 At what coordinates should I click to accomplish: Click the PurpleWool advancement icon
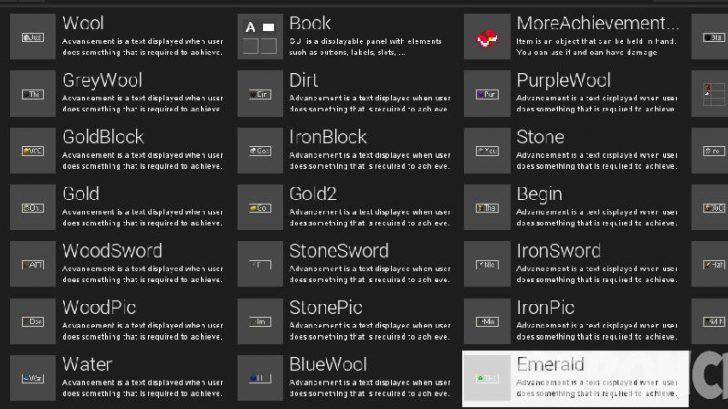point(487,94)
